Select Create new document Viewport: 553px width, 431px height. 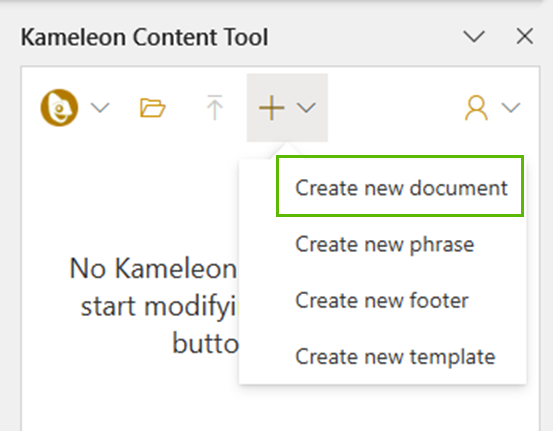coord(400,186)
